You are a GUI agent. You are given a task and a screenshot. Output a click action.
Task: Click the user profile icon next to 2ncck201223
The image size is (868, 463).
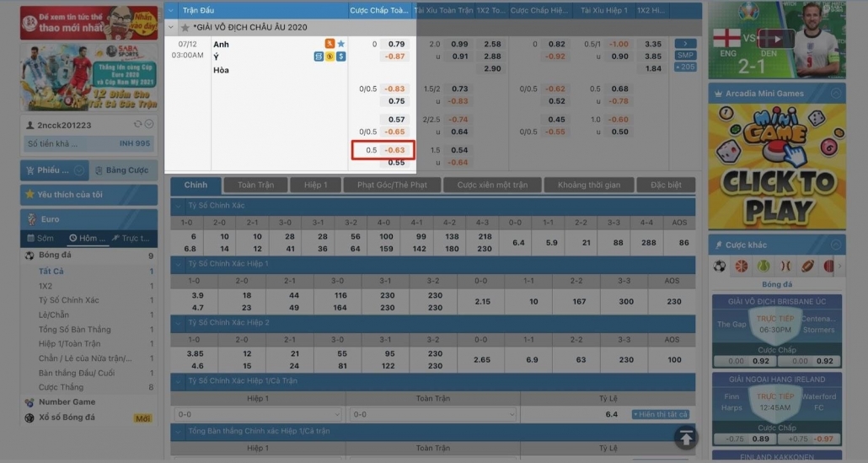[29, 125]
